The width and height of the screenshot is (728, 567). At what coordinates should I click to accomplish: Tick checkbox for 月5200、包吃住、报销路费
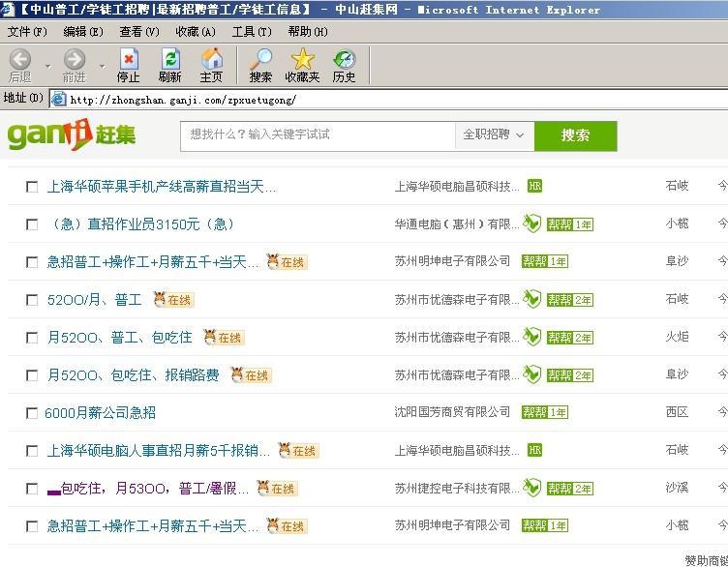pyautogui.click(x=32, y=375)
